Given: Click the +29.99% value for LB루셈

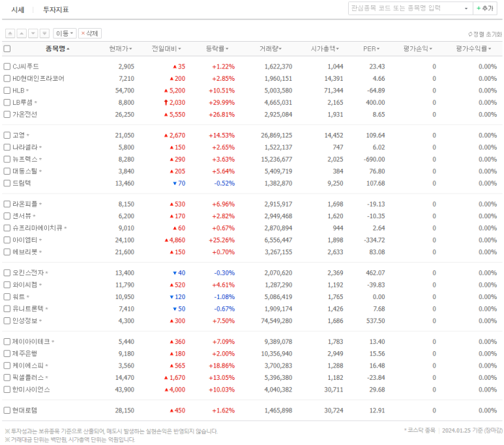Looking at the screenshot, I should click(x=222, y=102).
